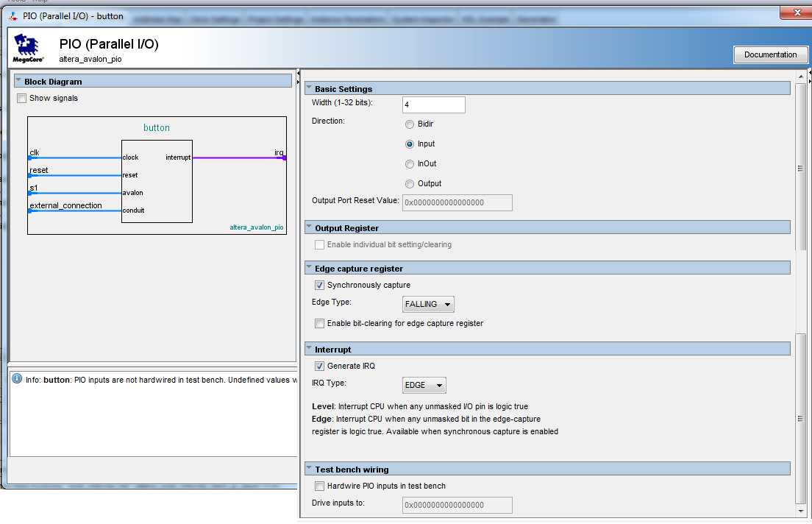Image resolution: width=812 pixels, height=524 pixels.
Task: Click the interrupt port label in block
Action: [x=178, y=157]
